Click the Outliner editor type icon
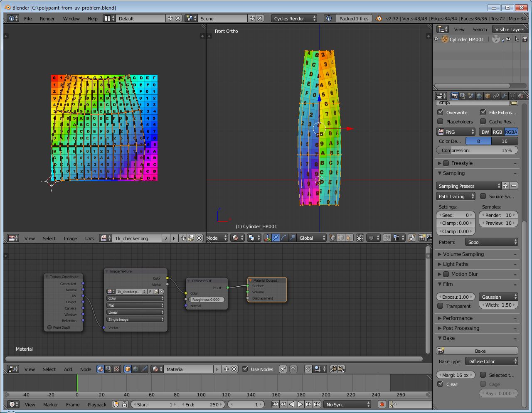Screen dimensions: 532x413 point(443,29)
